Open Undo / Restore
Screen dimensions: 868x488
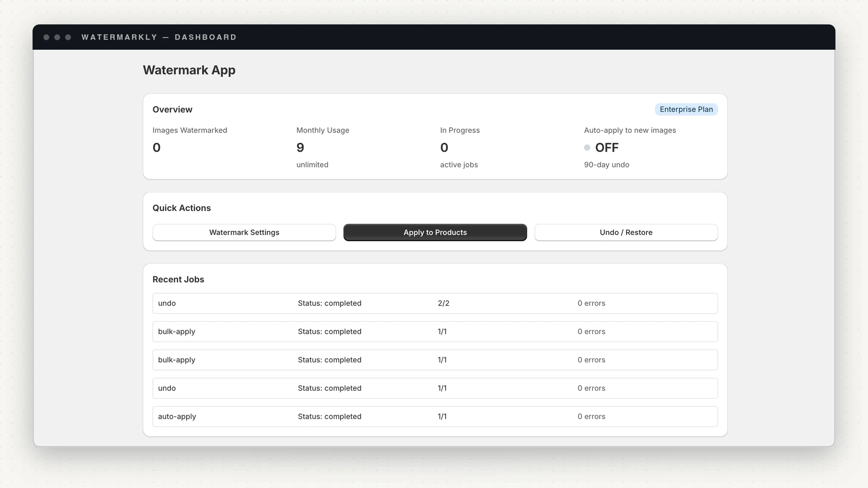coord(626,232)
